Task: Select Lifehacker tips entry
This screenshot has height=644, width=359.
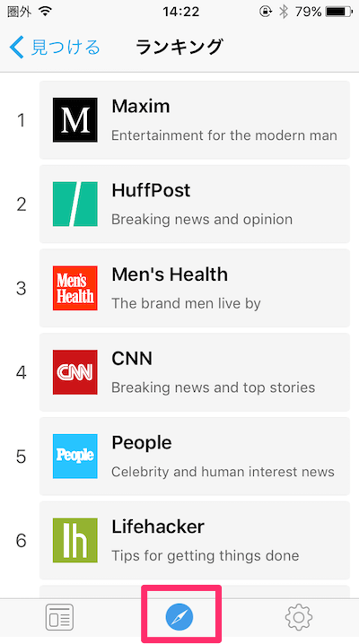Action: [x=195, y=541]
